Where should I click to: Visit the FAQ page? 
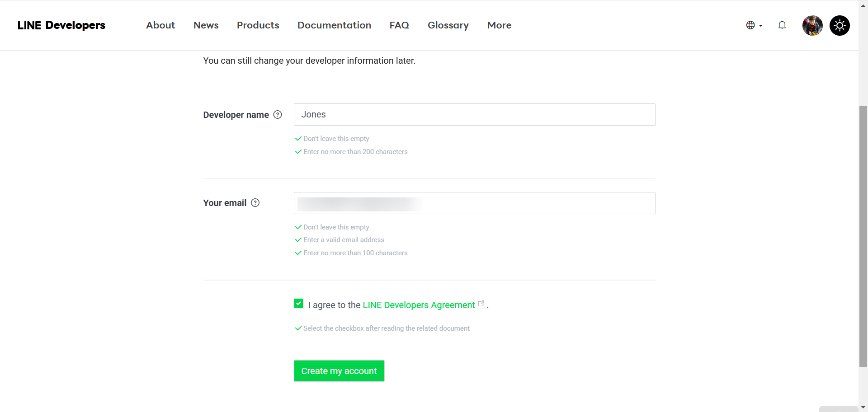[399, 25]
